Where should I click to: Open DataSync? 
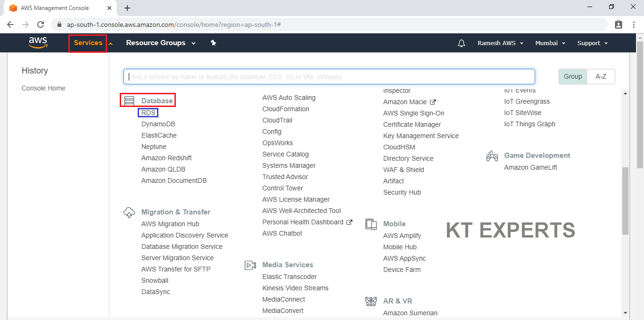[x=156, y=292]
